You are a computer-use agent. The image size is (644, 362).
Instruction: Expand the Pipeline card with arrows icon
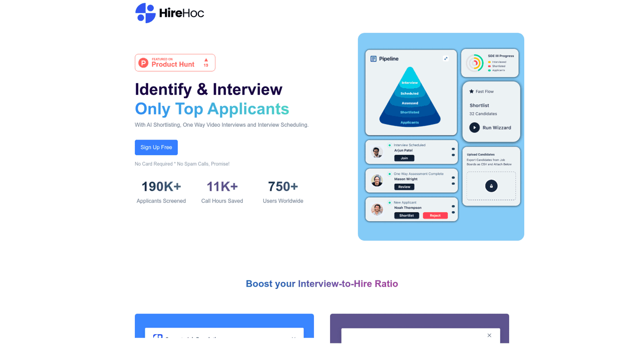coord(446,58)
